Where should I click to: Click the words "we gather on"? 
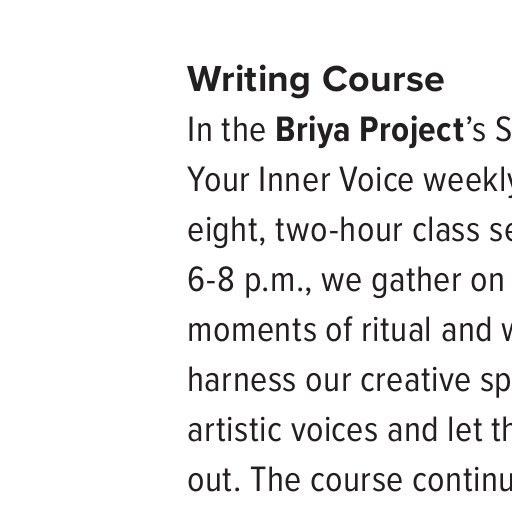412,282
